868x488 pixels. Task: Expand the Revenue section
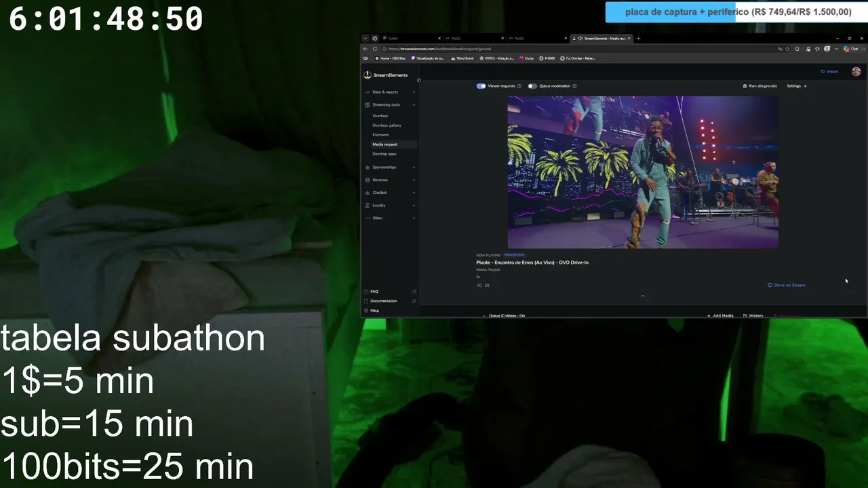[390, 180]
